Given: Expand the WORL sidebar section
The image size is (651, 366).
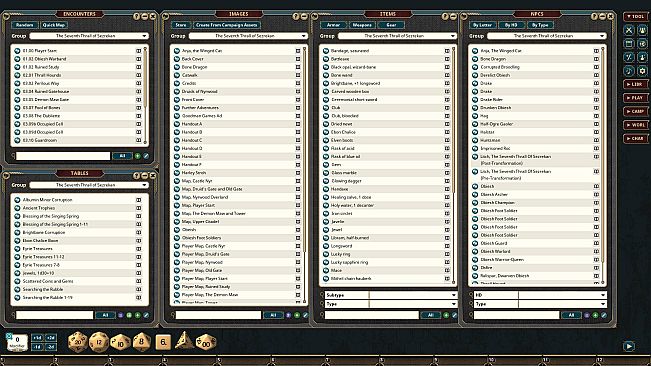Looking at the screenshot, I should [636, 125].
